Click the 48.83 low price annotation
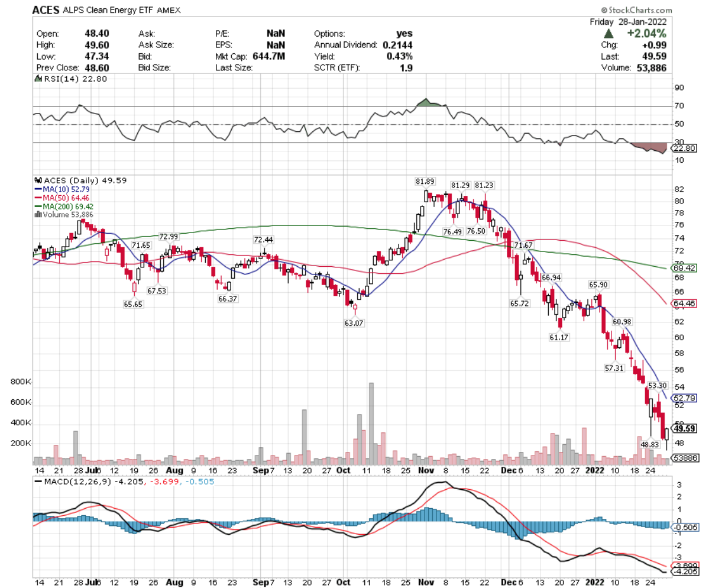The width and height of the screenshot is (712, 588). (x=650, y=444)
